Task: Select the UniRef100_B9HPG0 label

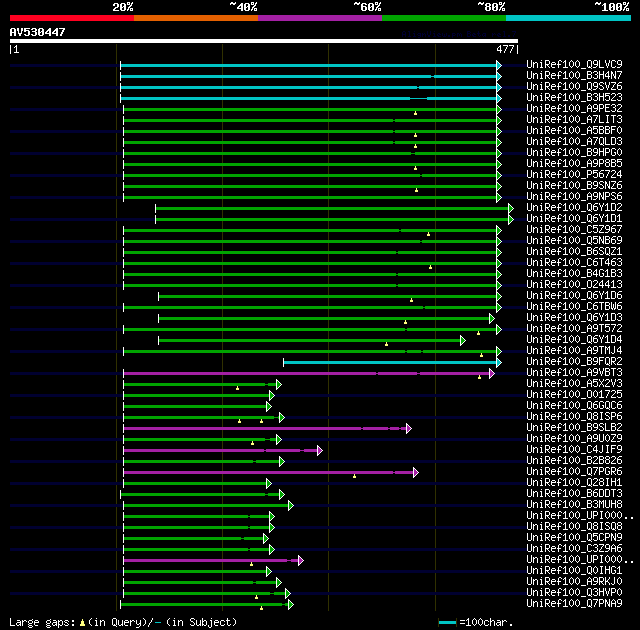Action: pyautogui.click(x=574, y=153)
